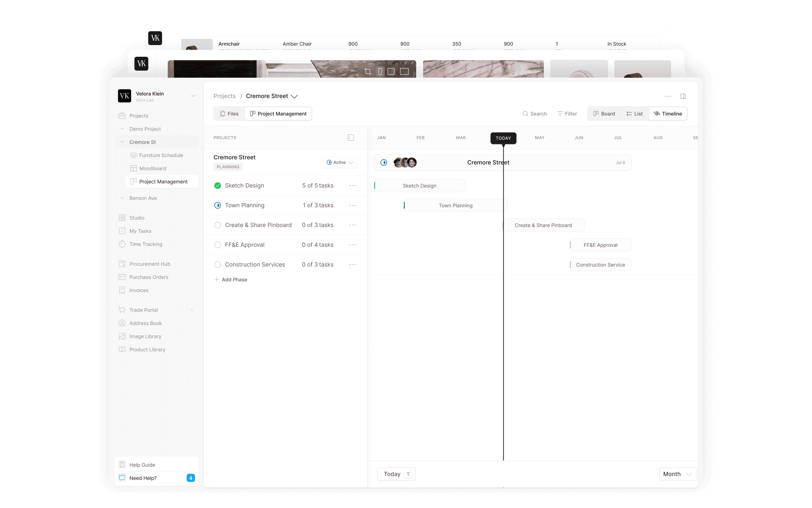Expand the Trade Portal chevron
Image resolution: width=812 pixels, height=508 pixels.
192,310
